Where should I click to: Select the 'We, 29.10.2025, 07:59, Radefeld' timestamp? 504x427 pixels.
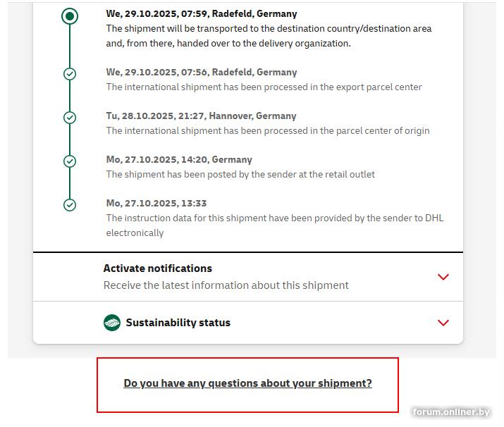click(x=202, y=13)
